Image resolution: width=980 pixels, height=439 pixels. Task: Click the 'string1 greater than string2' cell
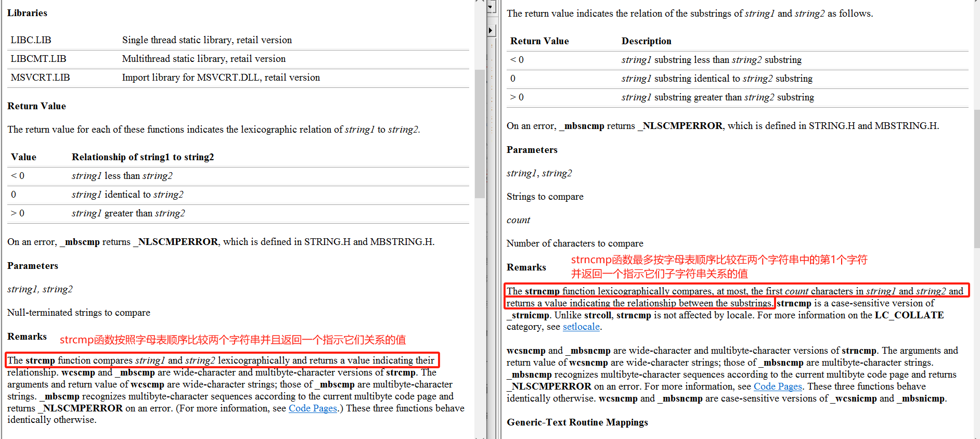pos(128,213)
